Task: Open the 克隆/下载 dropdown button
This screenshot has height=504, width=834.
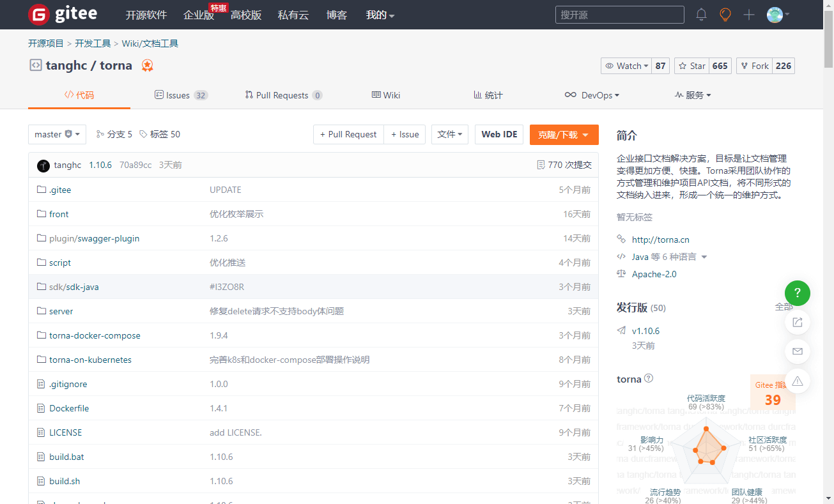Action: click(564, 135)
